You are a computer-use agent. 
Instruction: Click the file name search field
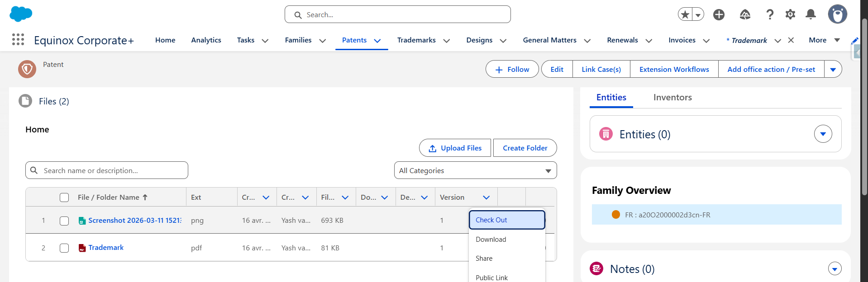(113, 170)
